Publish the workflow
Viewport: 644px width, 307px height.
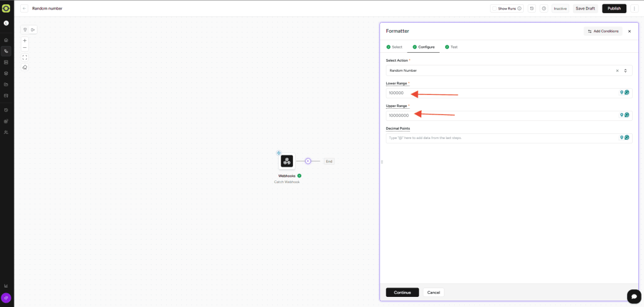pyautogui.click(x=614, y=8)
